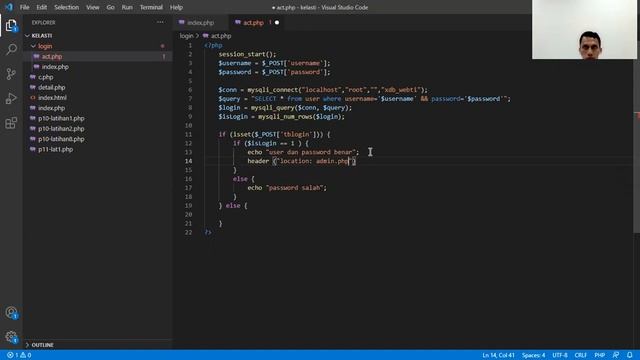This screenshot has height=360, width=640.
Task: Click the opening <?php tag
Action: [x=213, y=45]
